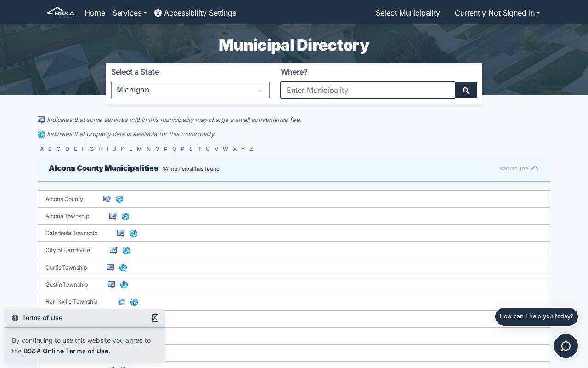
Task: Open the Harrisville Township listing
Action: [x=72, y=302]
